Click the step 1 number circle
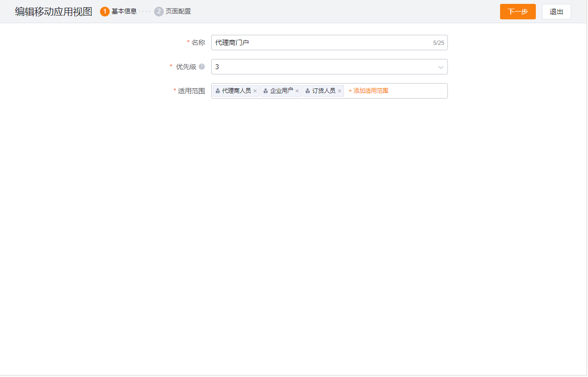Screen dimensions: 588x377 [105, 12]
